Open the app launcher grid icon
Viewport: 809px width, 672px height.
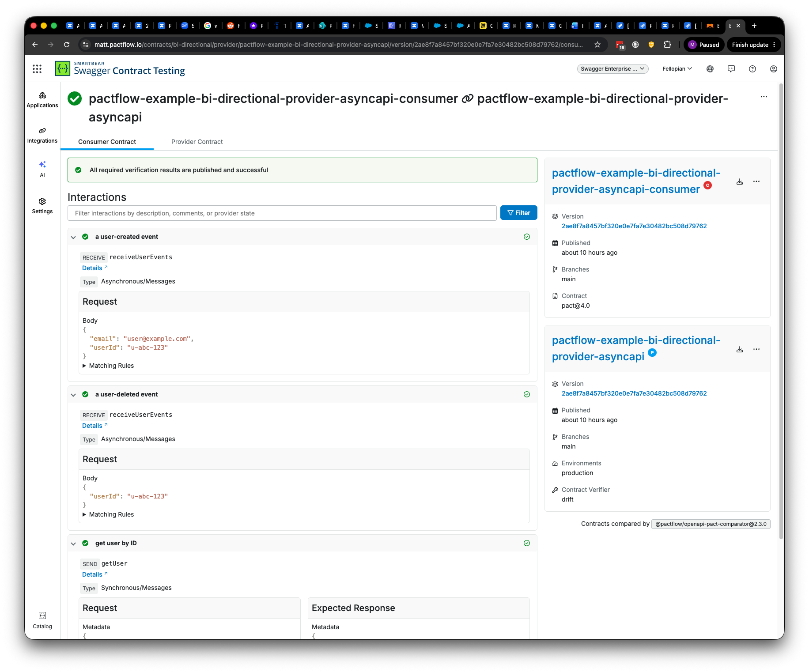(x=37, y=69)
